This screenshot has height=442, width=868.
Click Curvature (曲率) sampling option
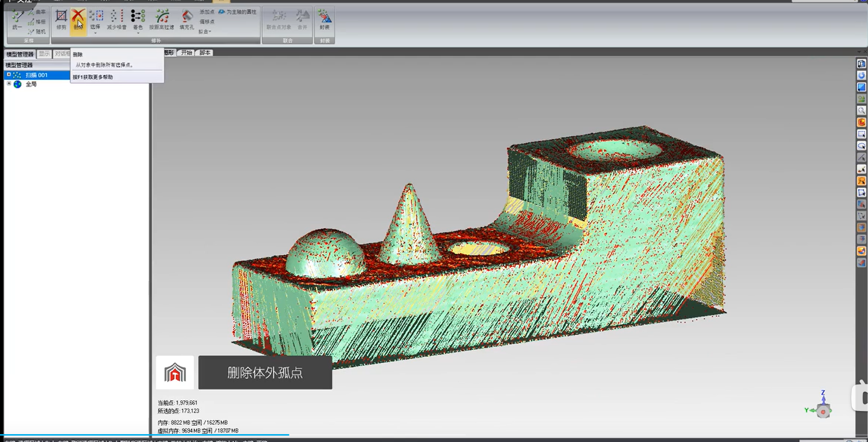37,12
